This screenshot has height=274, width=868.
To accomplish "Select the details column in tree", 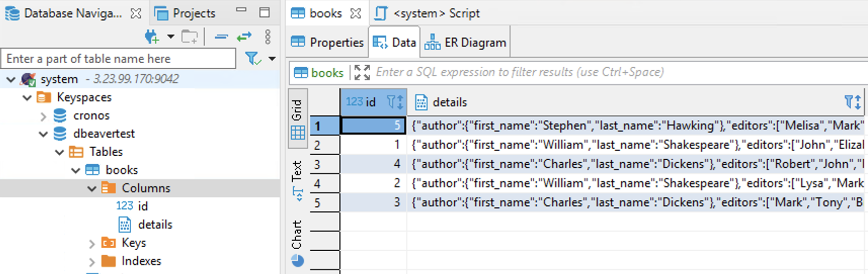I will pos(155,224).
